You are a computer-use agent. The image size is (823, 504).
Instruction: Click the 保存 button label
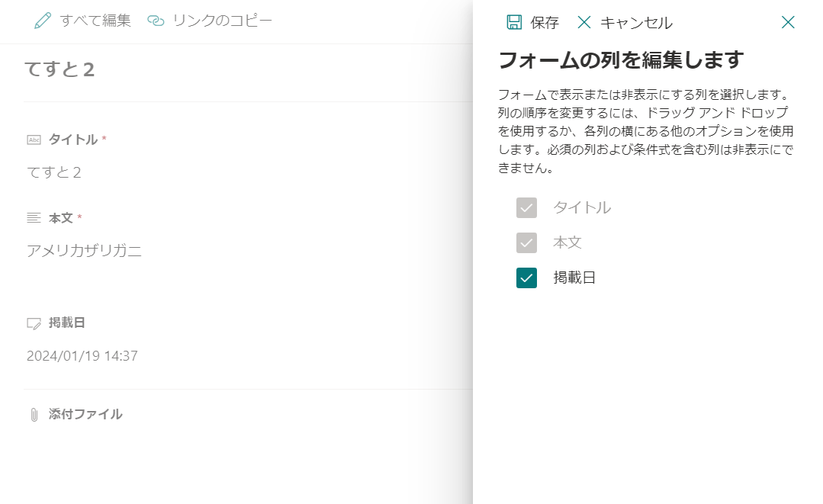click(x=545, y=23)
